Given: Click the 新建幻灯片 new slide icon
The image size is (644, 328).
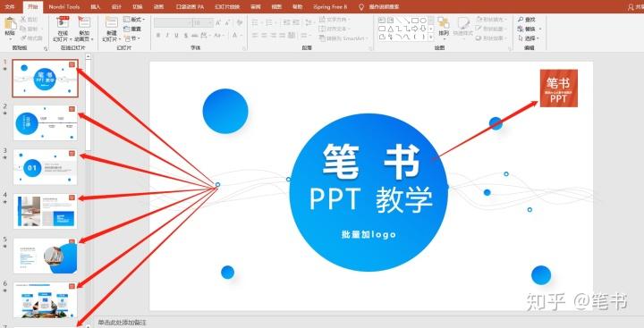Looking at the screenshot, I should click(x=111, y=22).
